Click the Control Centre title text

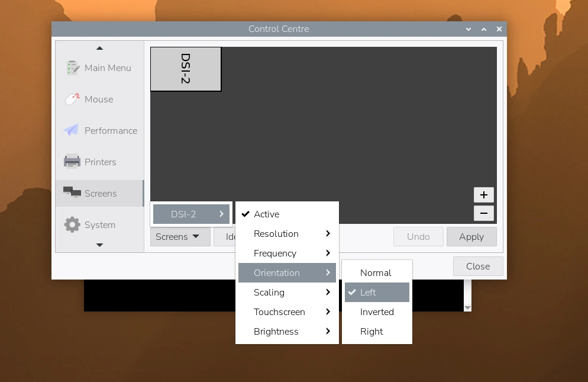coord(279,29)
